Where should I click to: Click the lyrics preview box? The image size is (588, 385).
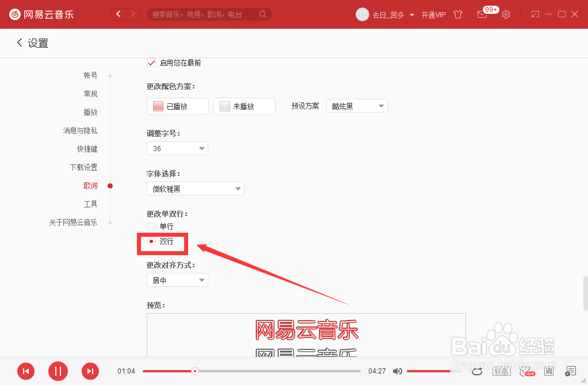point(306,335)
